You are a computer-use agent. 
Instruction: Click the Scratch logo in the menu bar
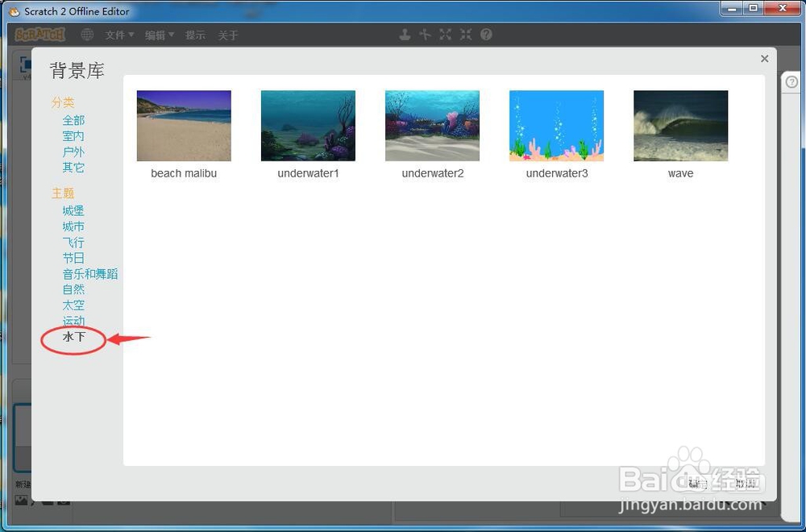pos(40,35)
